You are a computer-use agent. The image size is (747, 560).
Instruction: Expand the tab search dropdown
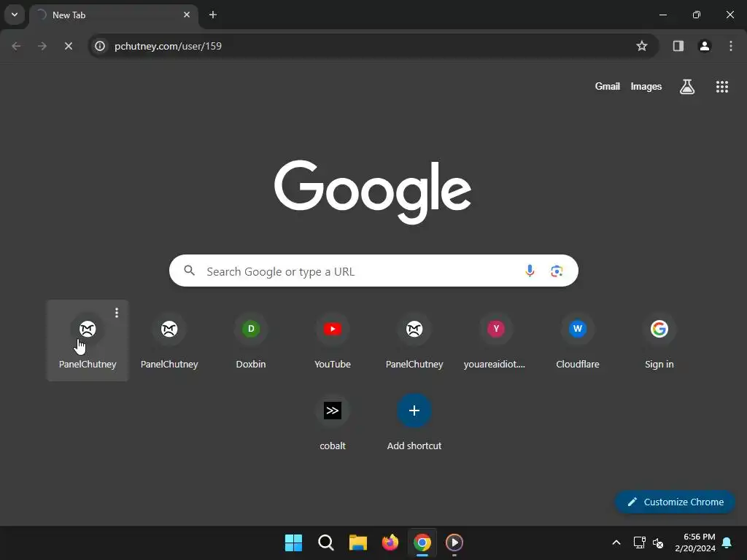(x=15, y=15)
